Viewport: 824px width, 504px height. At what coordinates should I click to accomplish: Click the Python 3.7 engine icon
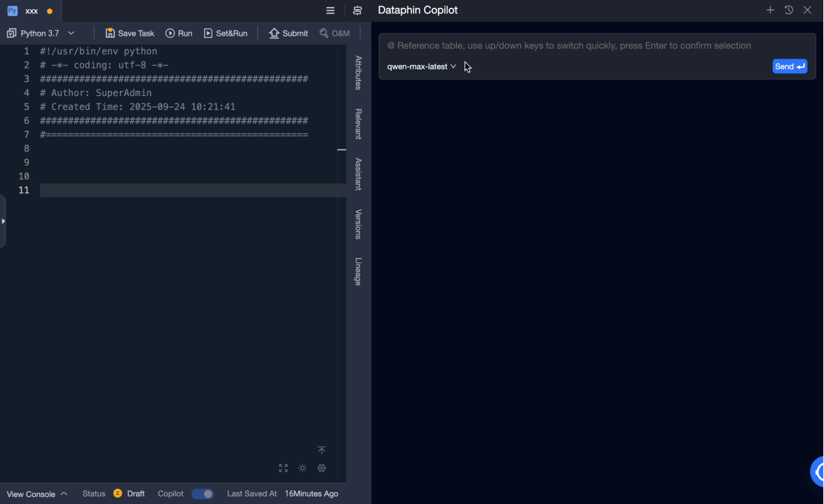(x=11, y=33)
